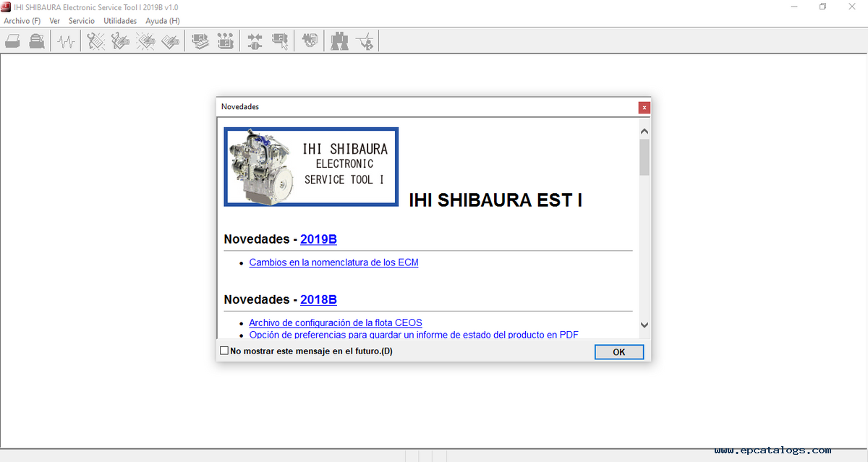Viewport: 868px width, 462px height.
Task: Click the Novedades vertical scrollbar thumb
Action: pos(644,157)
